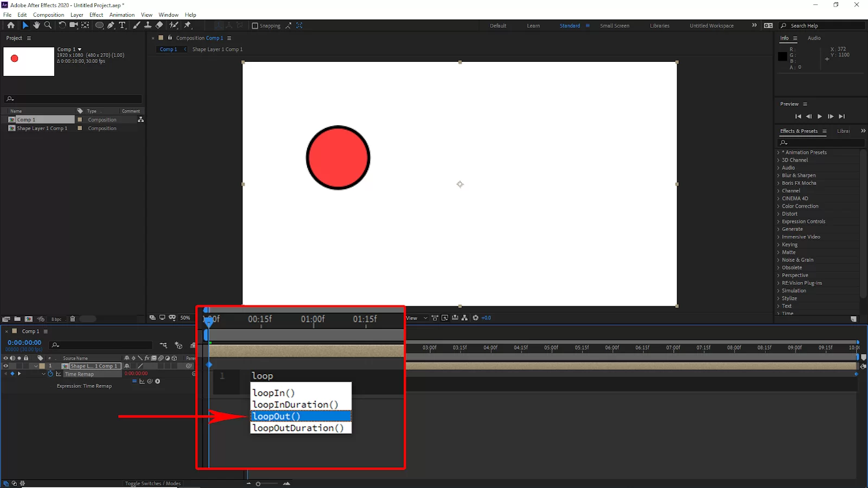Select the Selection (arrow) tool

[25, 25]
